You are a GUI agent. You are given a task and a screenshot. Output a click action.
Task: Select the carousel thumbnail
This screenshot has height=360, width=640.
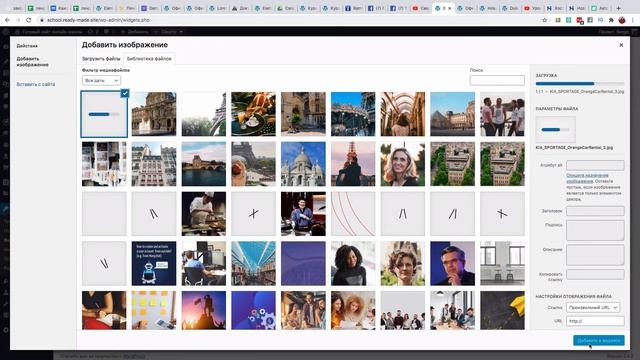[353, 114]
